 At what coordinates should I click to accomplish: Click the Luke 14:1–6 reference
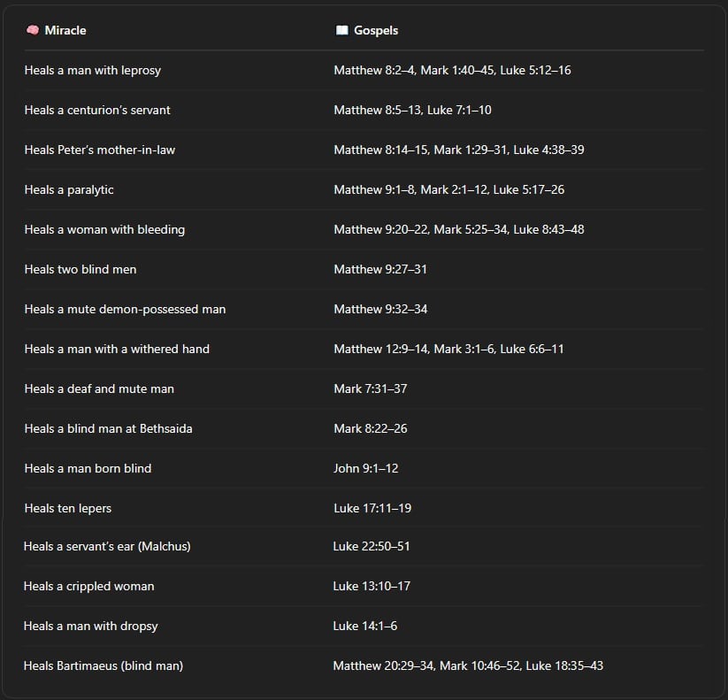[x=364, y=626]
